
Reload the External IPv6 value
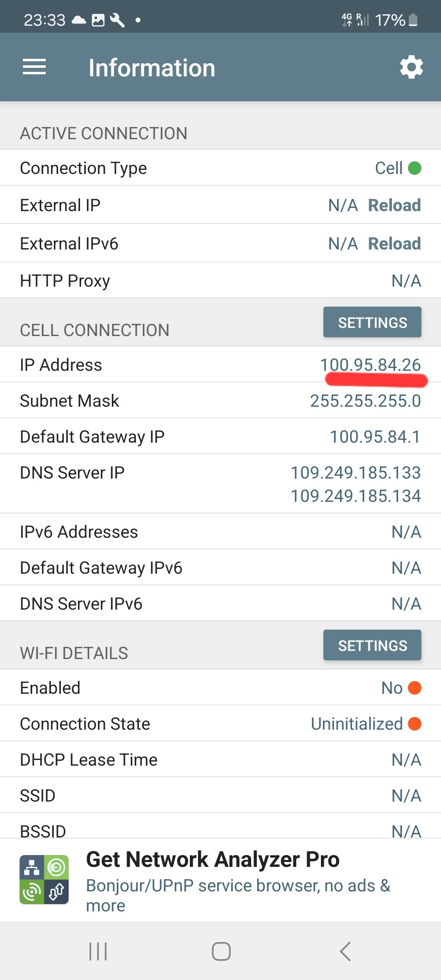[x=394, y=243]
